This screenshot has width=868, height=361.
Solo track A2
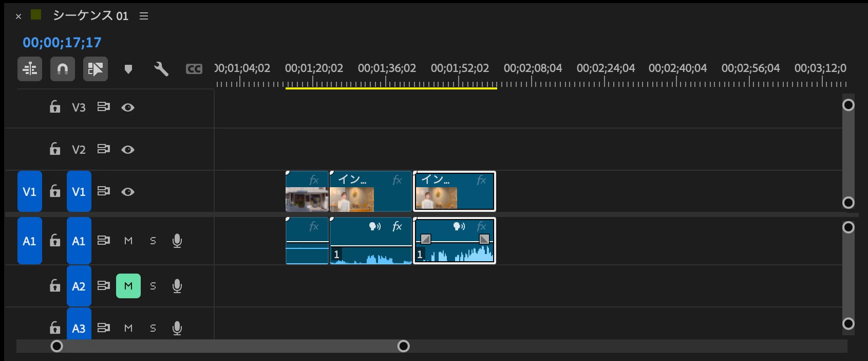coord(153,286)
